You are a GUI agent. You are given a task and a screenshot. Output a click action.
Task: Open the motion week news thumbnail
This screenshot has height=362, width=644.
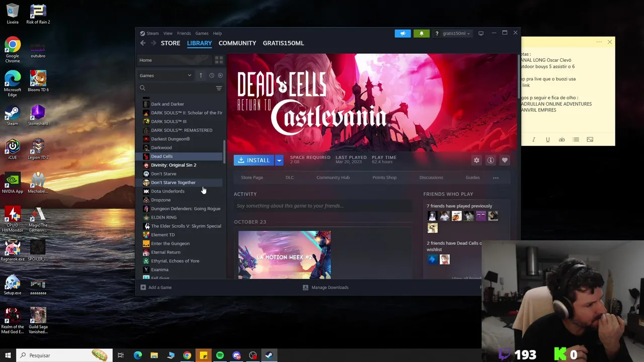pos(285,255)
